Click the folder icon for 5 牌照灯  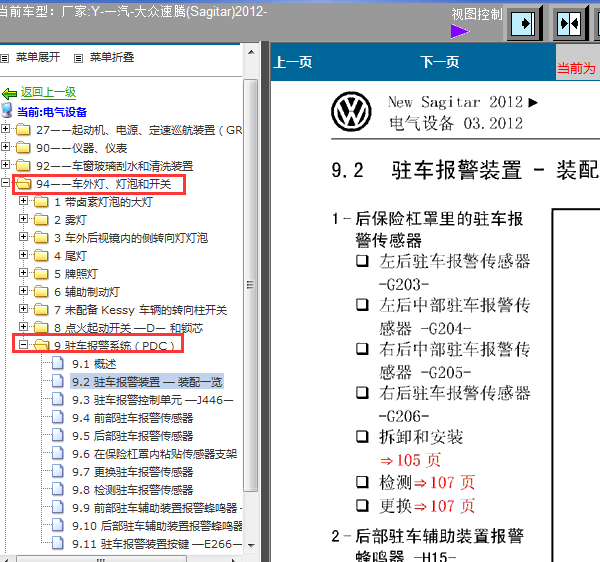click(41, 274)
